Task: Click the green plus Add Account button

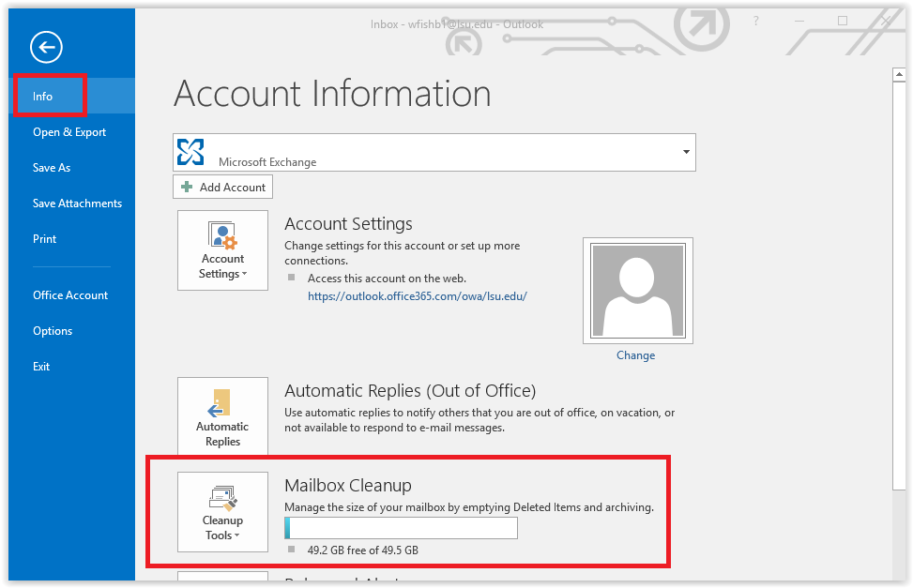Action: [222, 187]
